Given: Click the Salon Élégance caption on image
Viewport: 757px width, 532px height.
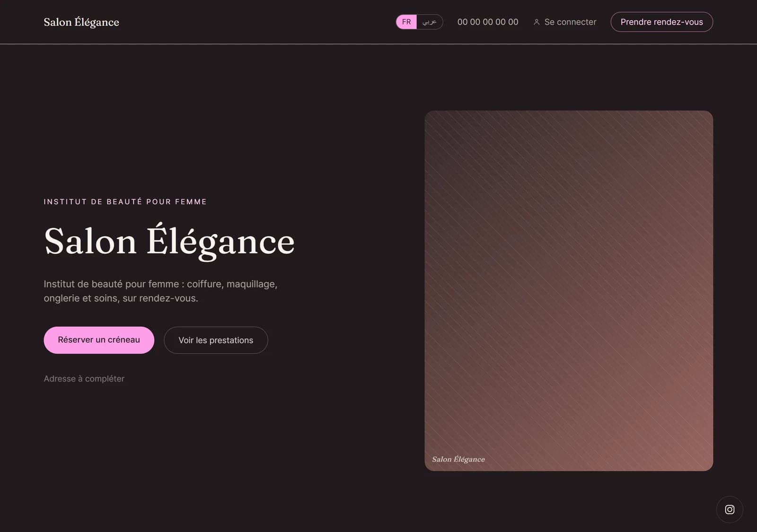Looking at the screenshot, I should click(458, 459).
